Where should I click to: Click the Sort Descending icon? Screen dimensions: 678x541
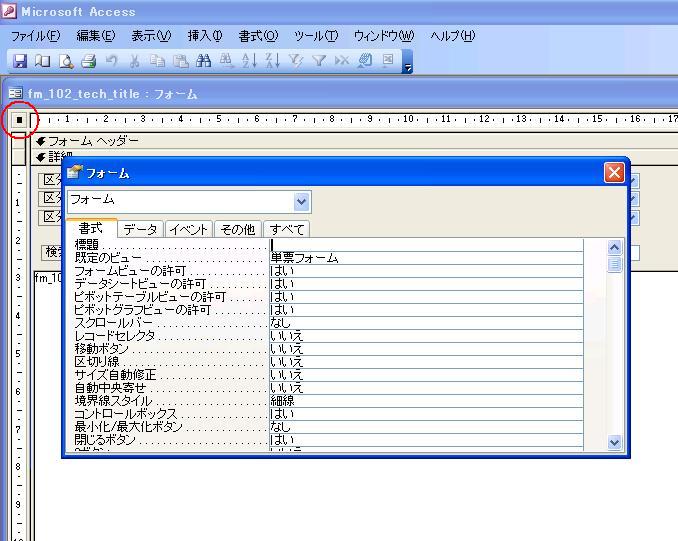click(x=272, y=61)
